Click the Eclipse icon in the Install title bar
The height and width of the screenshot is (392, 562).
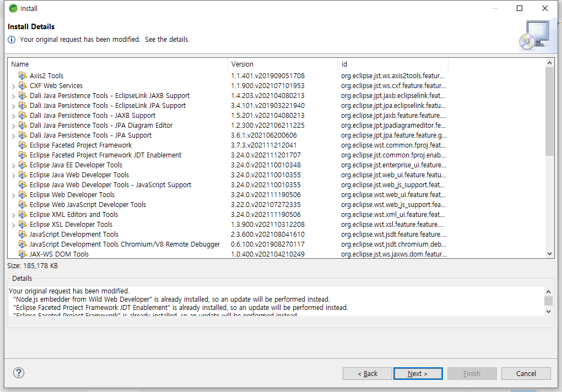13,8
